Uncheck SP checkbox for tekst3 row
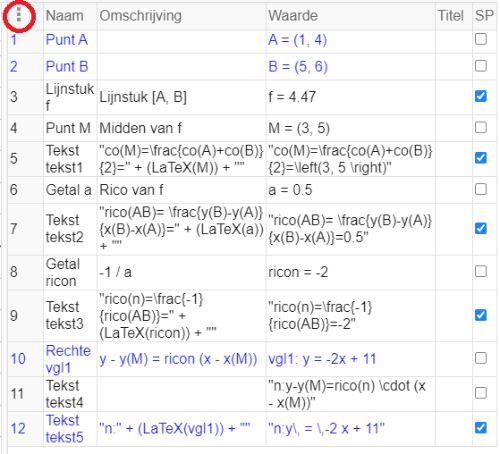Viewport: 500px width, 454px height. pyautogui.click(x=481, y=315)
